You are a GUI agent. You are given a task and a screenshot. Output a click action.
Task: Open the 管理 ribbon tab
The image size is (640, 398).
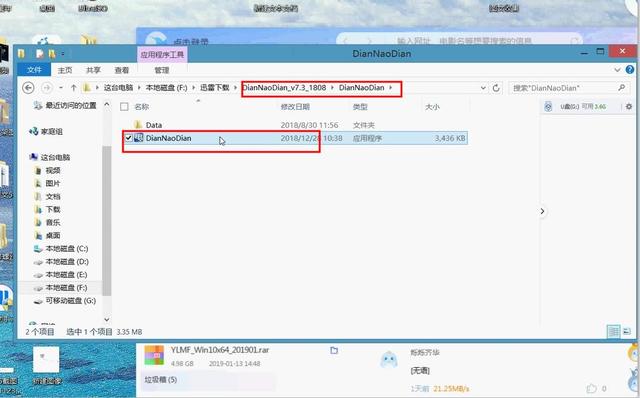point(162,70)
